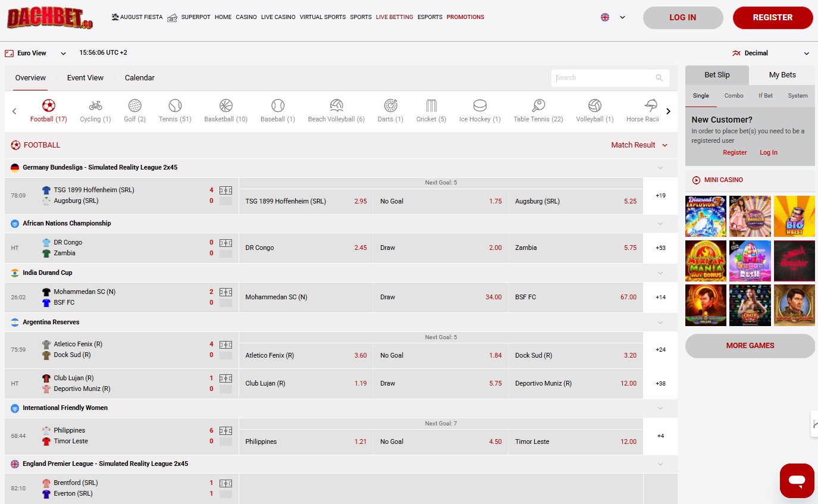Open pitch view for Hoffenheim vs Augsburg

click(x=225, y=190)
